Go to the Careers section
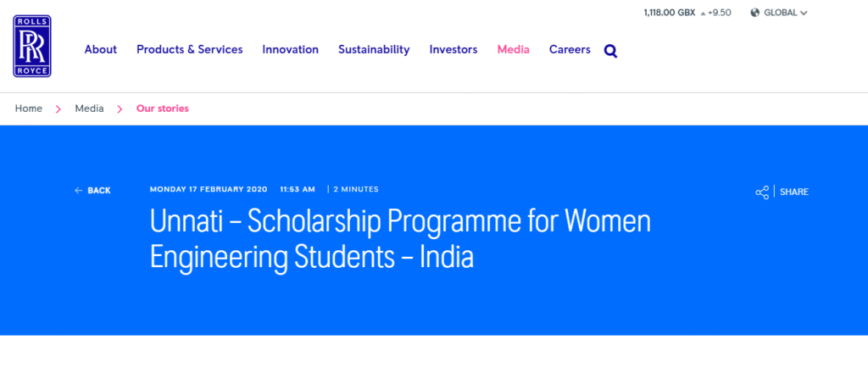This screenshot has width=868, height=390. (x=570, y=49)
